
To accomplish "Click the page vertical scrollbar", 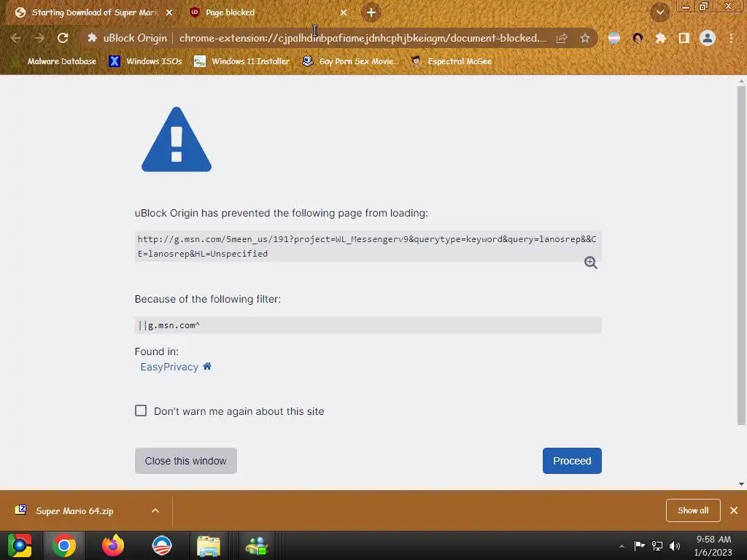I will [x=741, y=254].
